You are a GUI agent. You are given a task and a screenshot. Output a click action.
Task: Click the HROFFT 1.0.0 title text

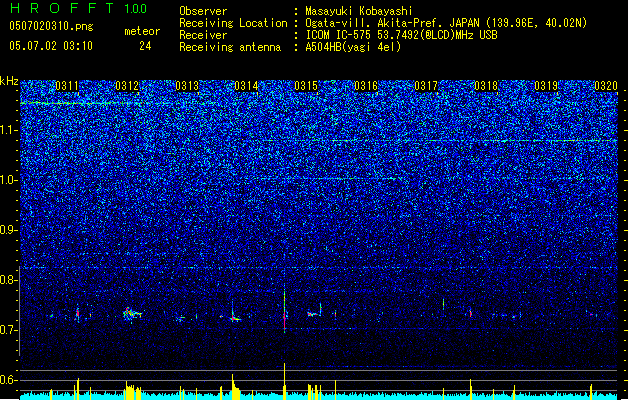point(78,8)
